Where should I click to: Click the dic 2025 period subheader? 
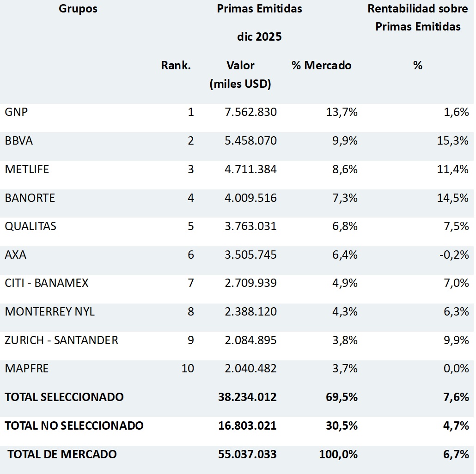(x=259, y=37)
